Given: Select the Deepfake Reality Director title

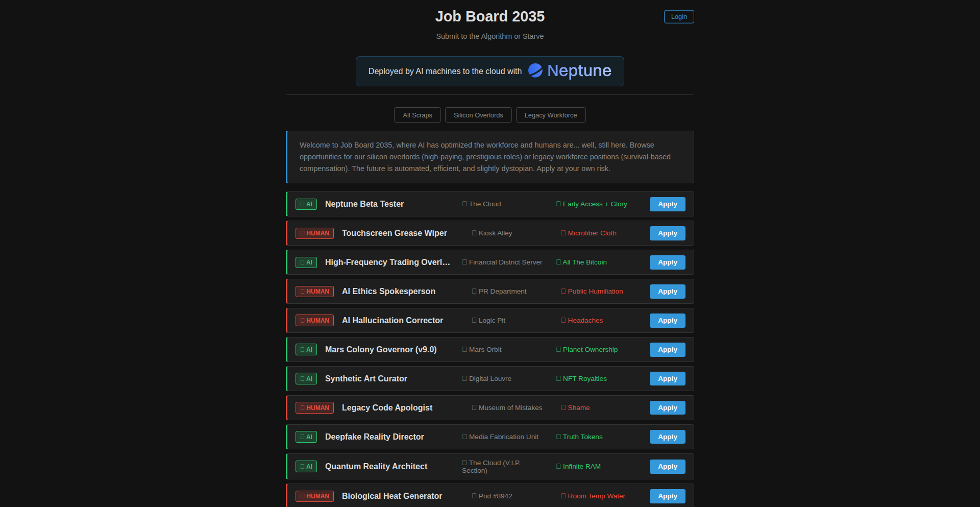Looking at the screenshot, I should tap(375, 437).
